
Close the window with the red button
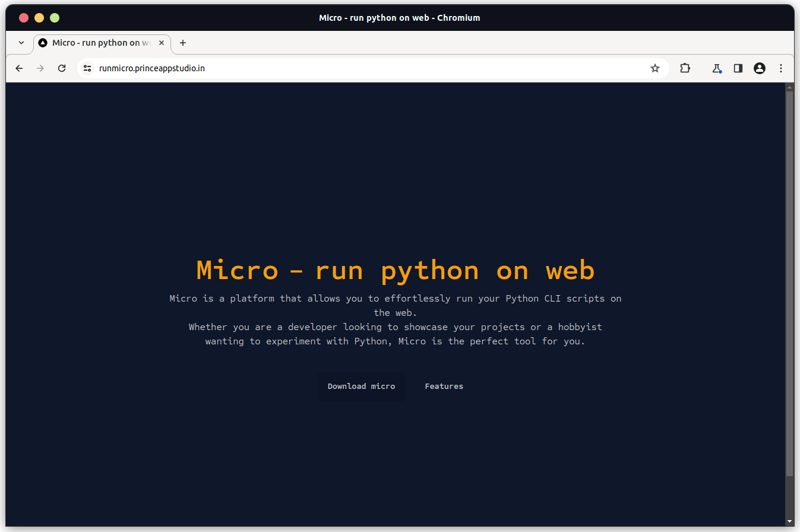(x=24, y=18)
